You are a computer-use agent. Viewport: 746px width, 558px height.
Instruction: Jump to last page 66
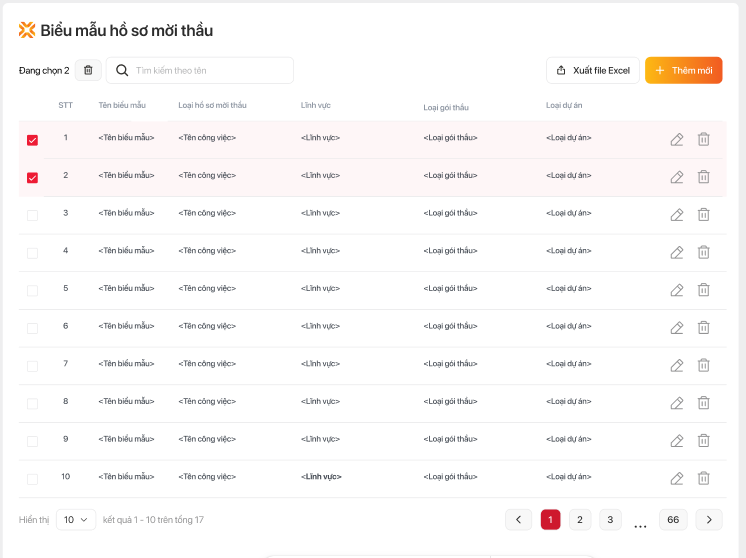tap(673, 520)
